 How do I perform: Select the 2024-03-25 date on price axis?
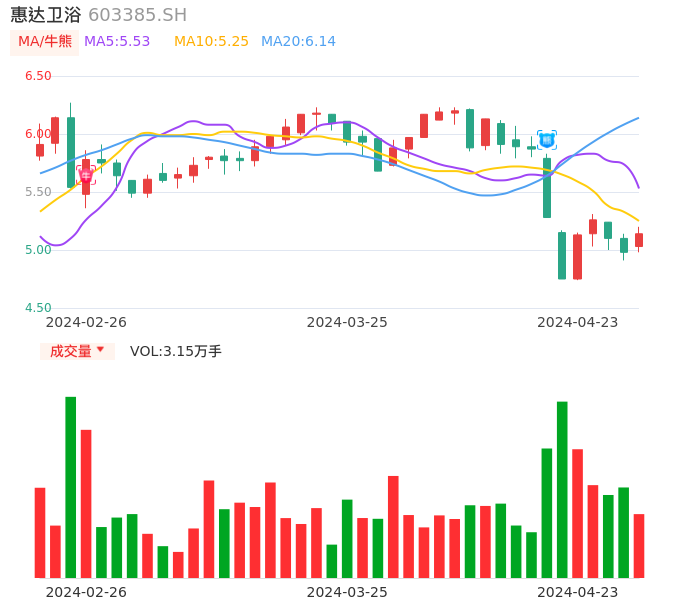click(x=347, y=322)
